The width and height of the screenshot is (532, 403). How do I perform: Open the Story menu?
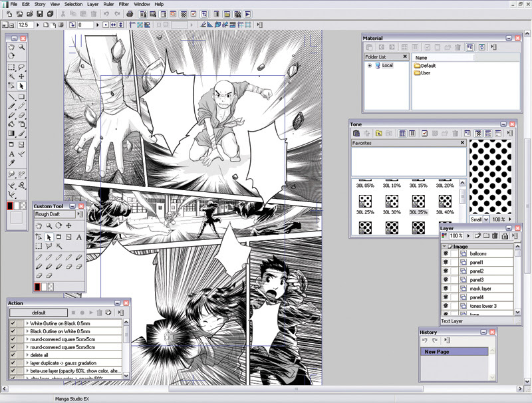(40, 4)
